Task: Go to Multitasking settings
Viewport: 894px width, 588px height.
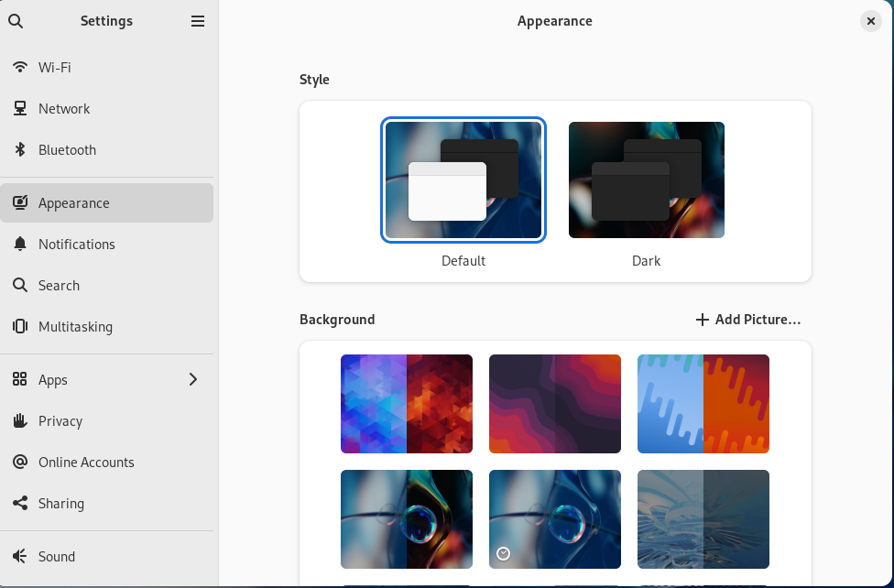Action: coord(106,326)
